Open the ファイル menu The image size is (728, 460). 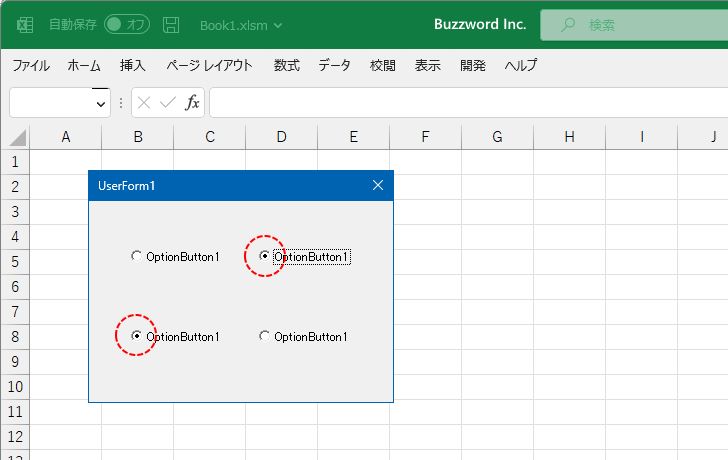(31, 65)
